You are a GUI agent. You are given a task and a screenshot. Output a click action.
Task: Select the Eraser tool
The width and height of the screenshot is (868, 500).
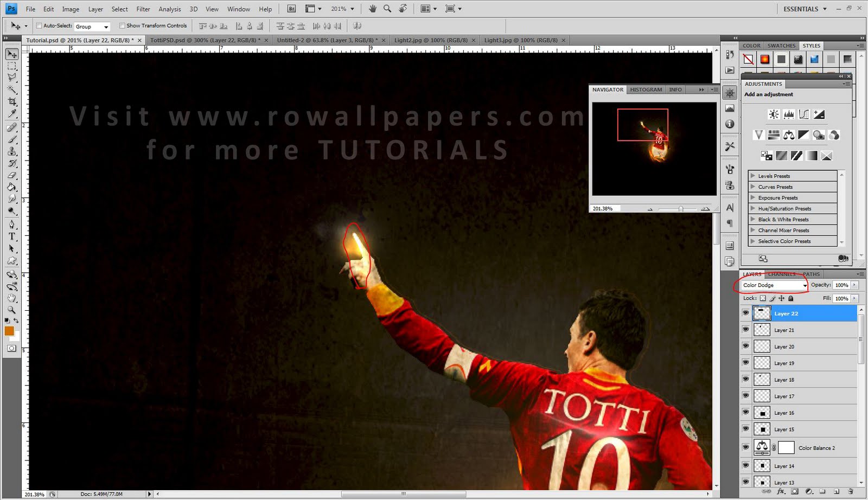pyautogui.click(x=12, y=175)
